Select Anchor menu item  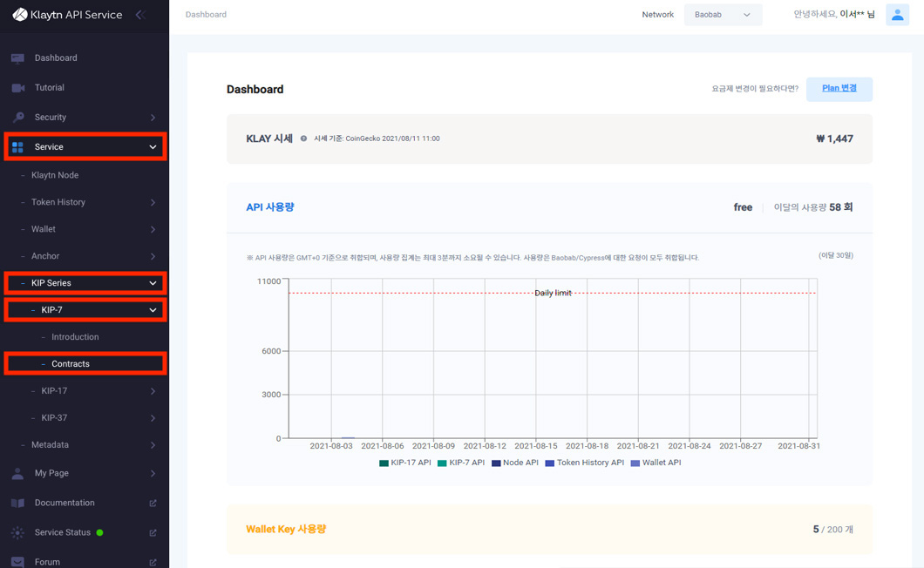click(45, 256)
